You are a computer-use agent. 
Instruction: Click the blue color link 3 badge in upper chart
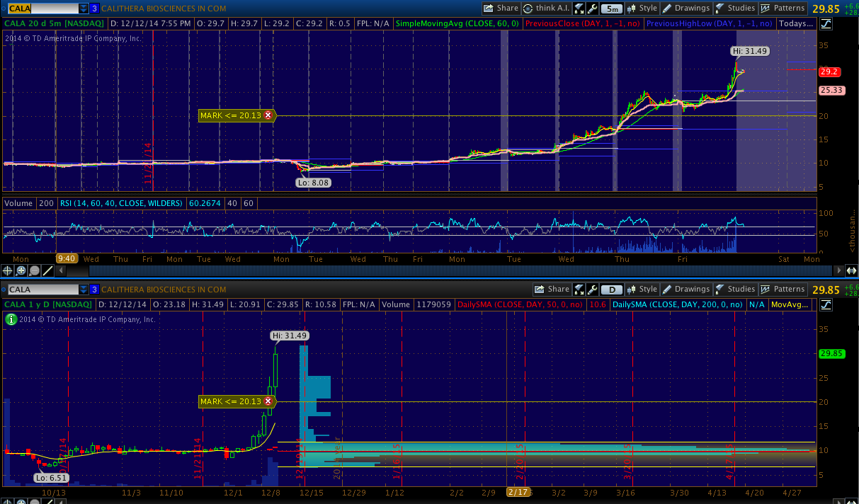coord(94,8)
